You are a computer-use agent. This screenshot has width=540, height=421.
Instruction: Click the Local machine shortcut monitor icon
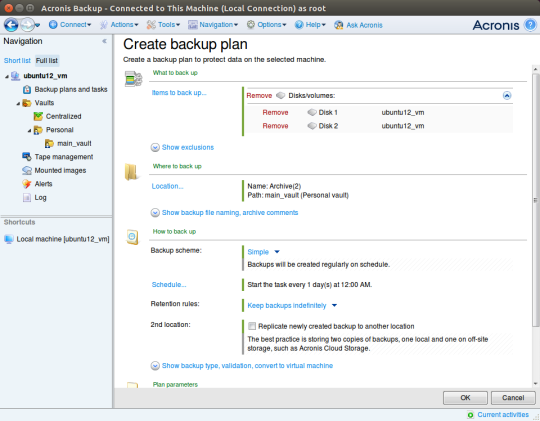click(x=9, y=239)
